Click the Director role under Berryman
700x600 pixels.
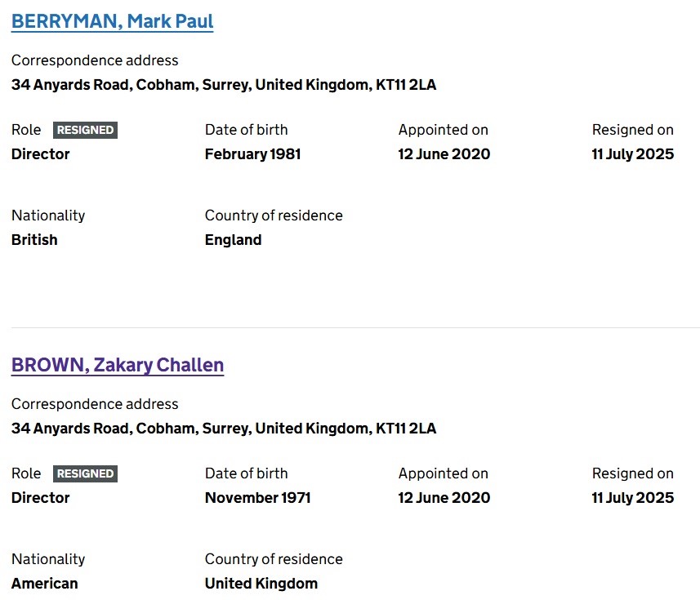tap(40, 154)
